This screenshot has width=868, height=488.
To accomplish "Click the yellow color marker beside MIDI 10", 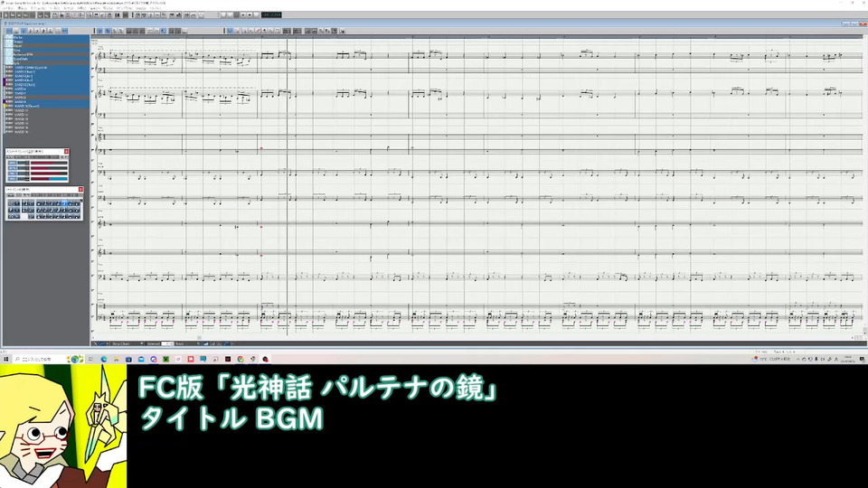I will (5, 107).
